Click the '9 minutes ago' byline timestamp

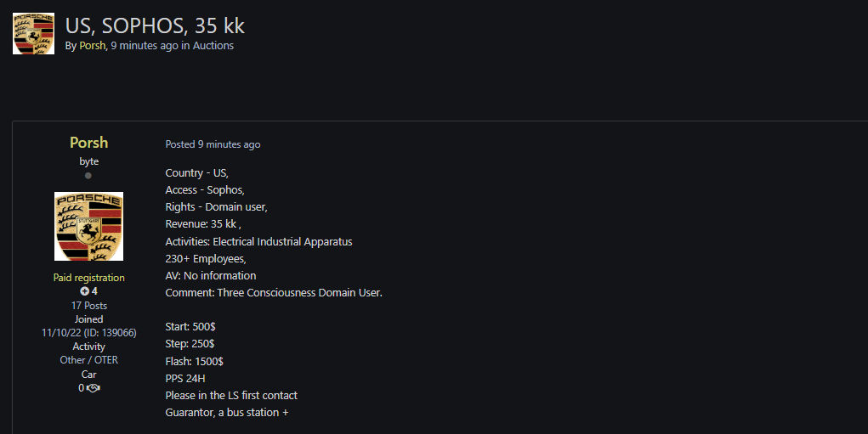(x=145, y=46)
